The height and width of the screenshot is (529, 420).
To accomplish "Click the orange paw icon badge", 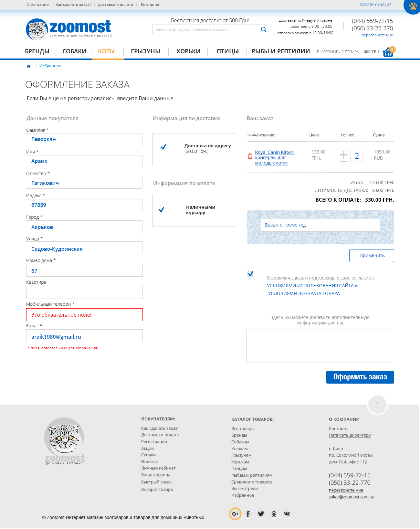I will pos(413,6).
